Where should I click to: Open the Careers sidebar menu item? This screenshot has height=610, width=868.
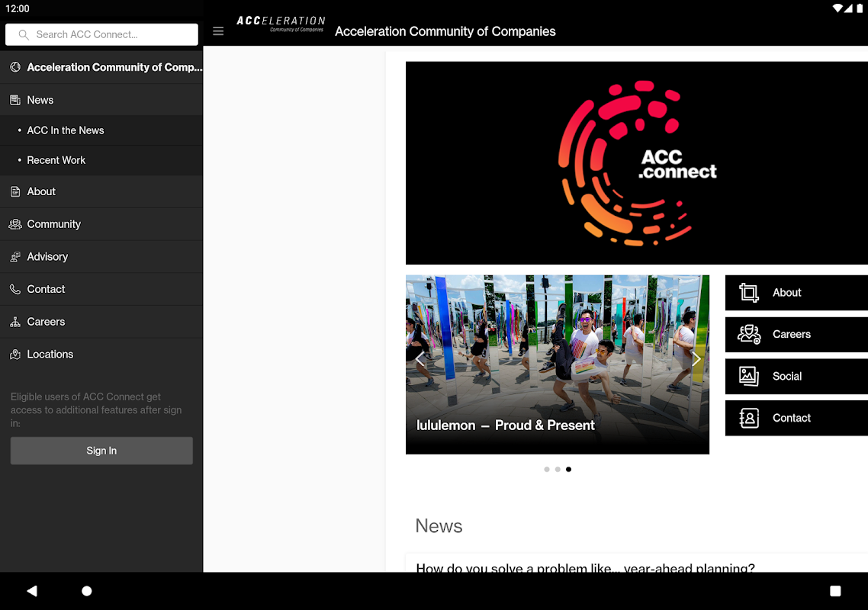[101, 322]
